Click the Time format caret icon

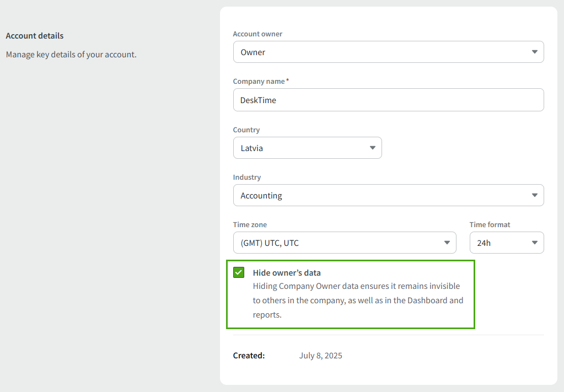pos(534,243)
